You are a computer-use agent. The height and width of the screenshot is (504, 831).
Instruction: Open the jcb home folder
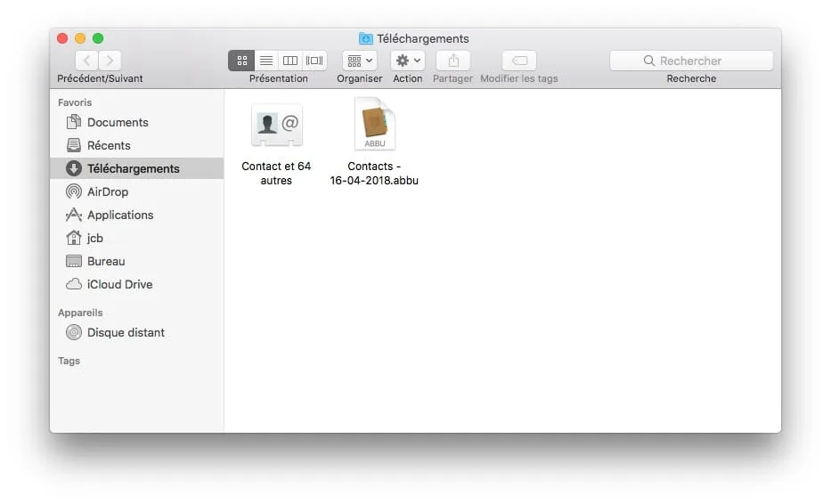point(137,238)
